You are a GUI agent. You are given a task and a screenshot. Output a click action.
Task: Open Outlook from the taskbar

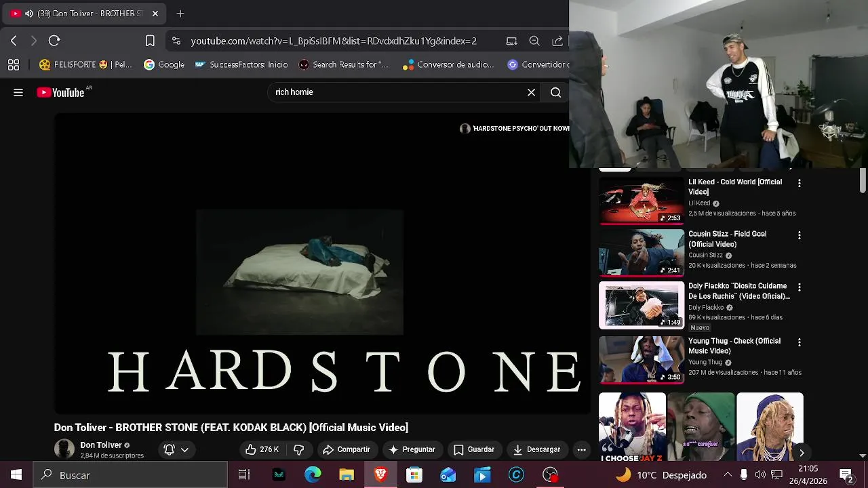pos(448,475)
